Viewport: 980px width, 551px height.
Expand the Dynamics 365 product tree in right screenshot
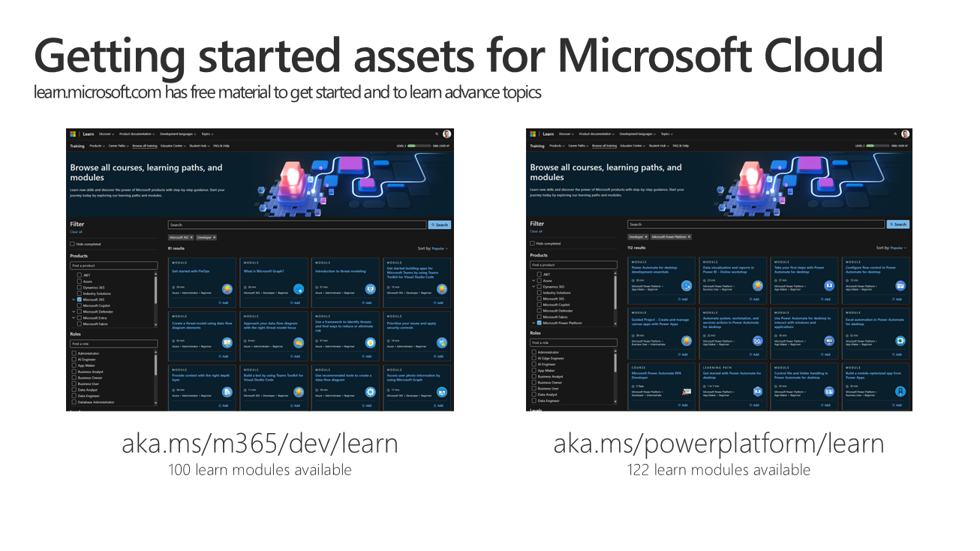tap(534, 287)
